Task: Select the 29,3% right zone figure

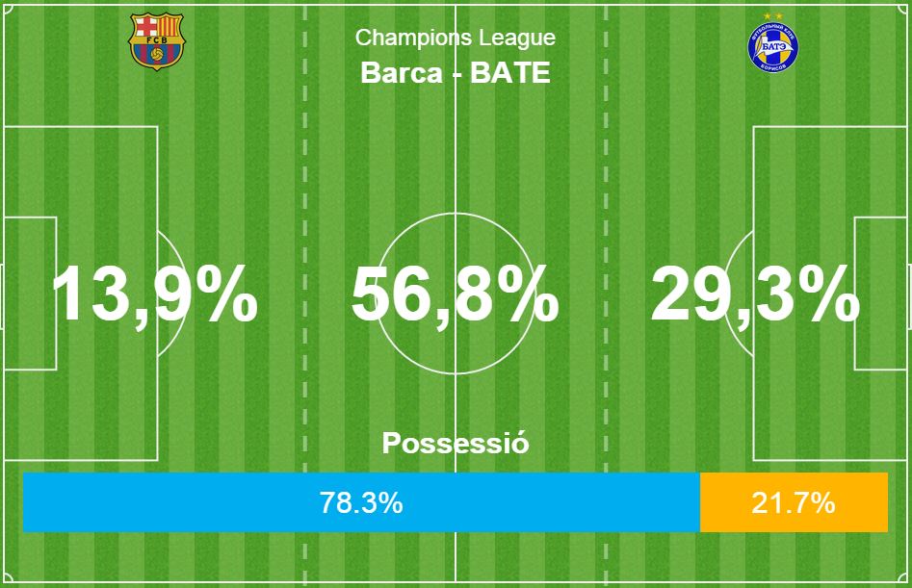Action: point(755,294)
